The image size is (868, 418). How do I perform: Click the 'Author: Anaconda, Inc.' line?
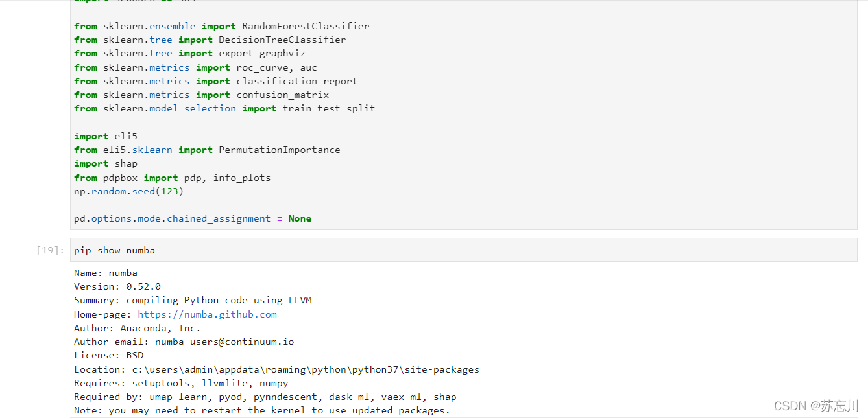click(138, 328)
